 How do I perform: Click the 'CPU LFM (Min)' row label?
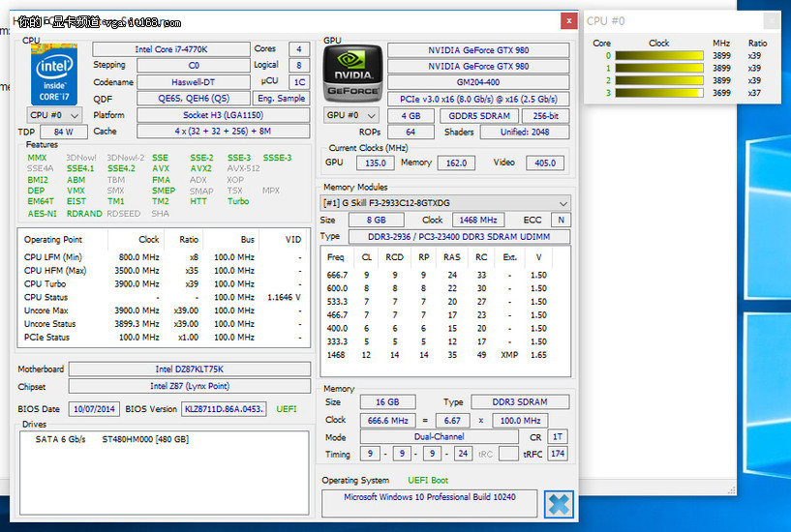coord(53,257)
